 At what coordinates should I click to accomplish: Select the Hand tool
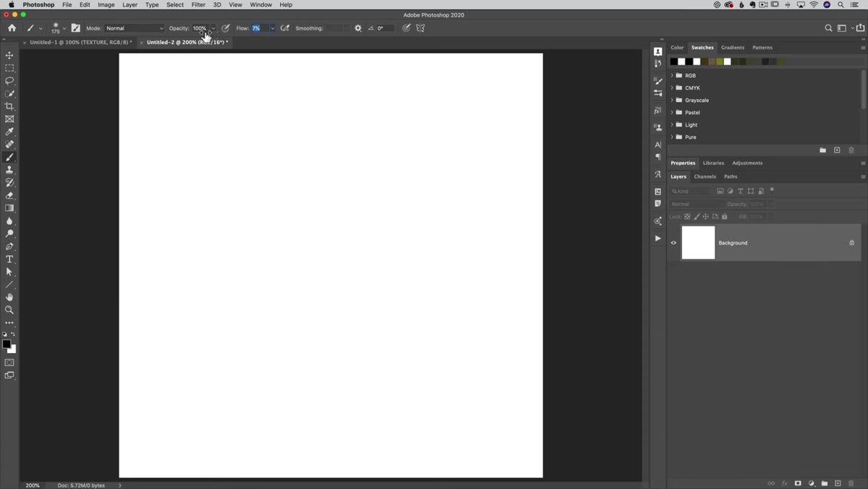click(9, 297)
